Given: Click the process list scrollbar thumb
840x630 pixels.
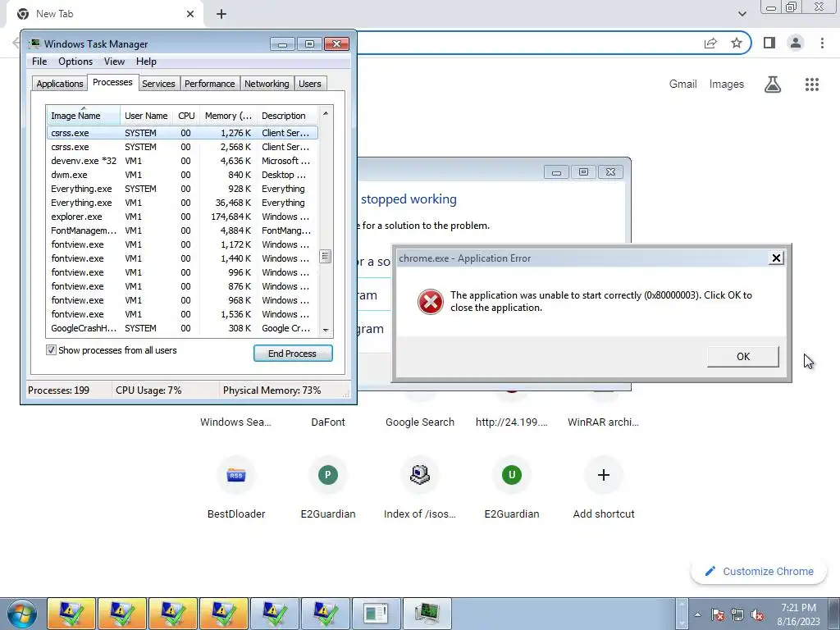Looking at the screenshot, I should tap(325, 257).
